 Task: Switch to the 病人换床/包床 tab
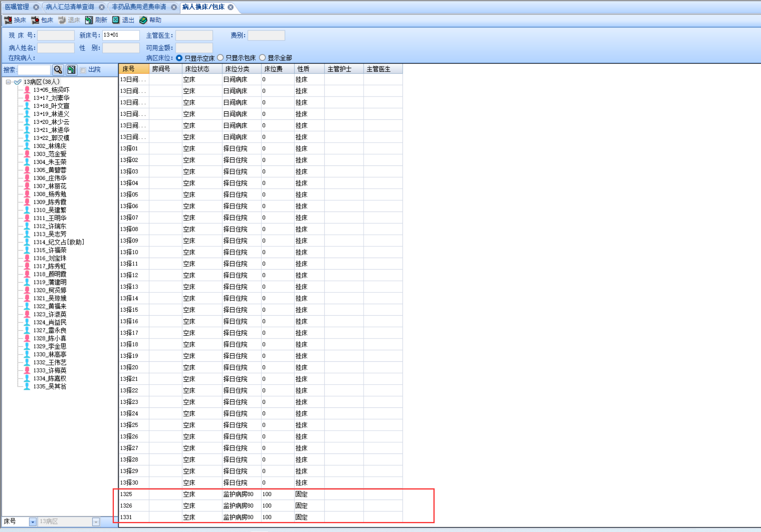click(x=203, y=7)
